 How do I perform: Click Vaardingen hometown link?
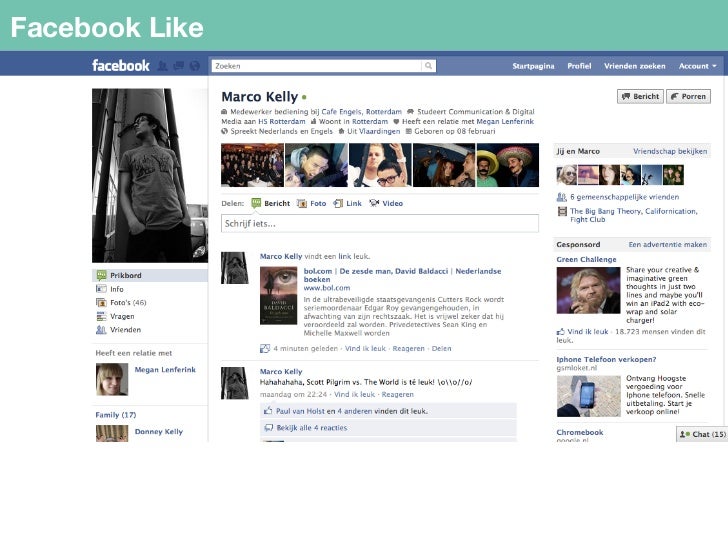pyautogui.click(x=379, y=131)
